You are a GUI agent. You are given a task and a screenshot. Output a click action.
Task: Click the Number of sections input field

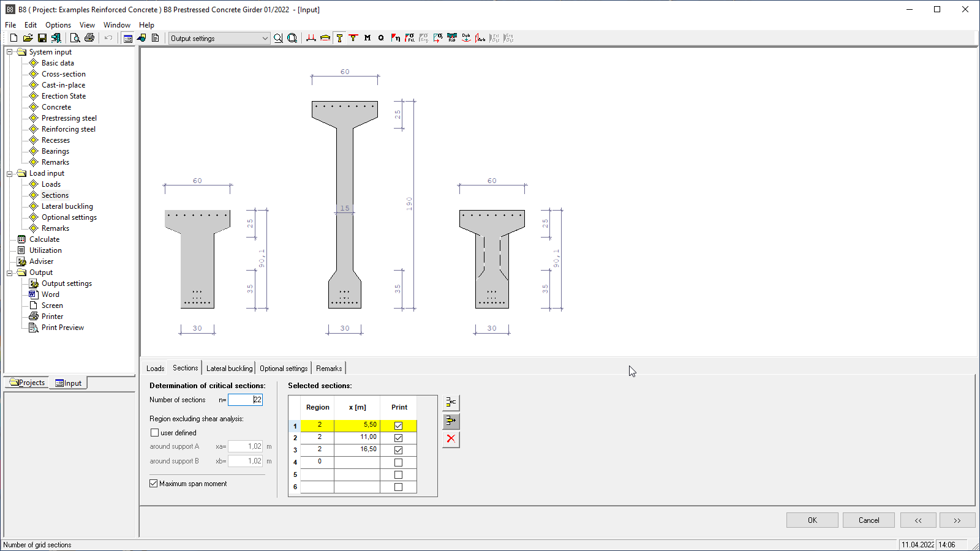(245, 400)
